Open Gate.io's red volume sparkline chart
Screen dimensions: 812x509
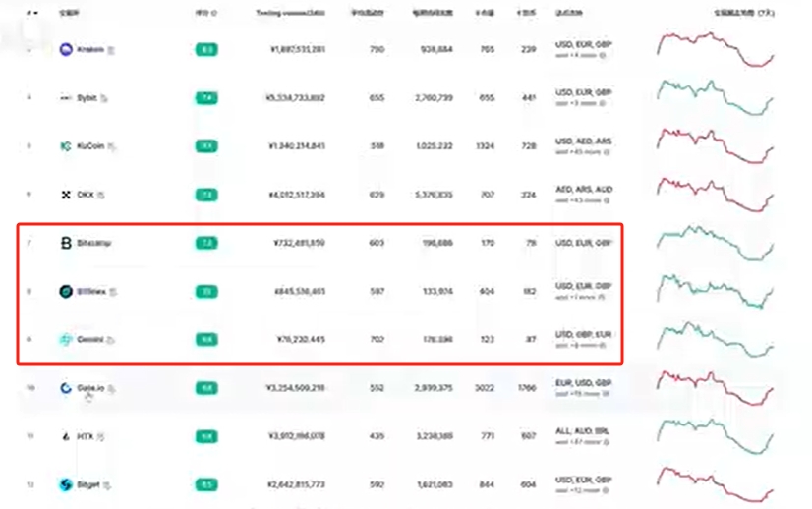pyautogui.click(x=715, y=388)
